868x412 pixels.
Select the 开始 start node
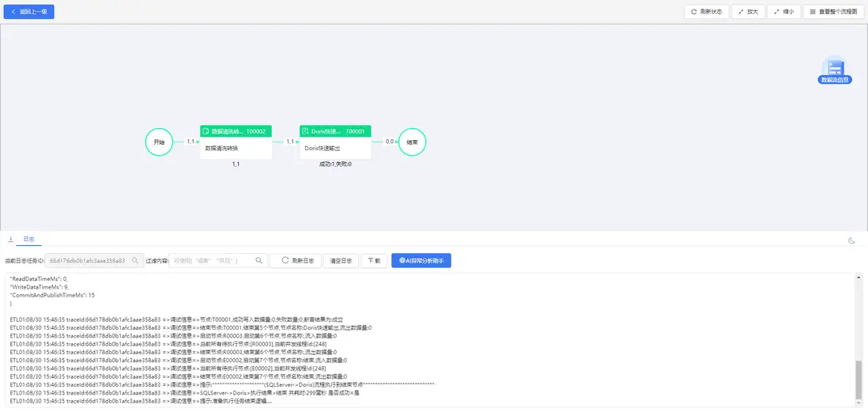[159, 142]
